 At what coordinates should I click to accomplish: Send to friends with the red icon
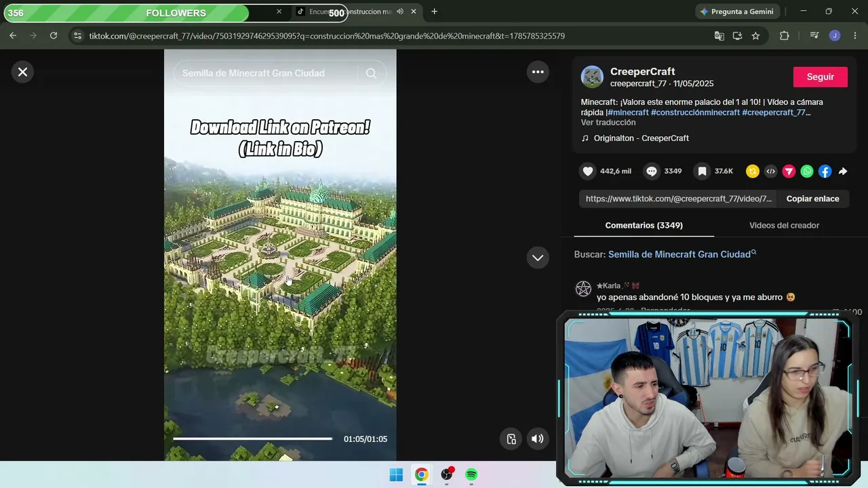coord(789,171)
